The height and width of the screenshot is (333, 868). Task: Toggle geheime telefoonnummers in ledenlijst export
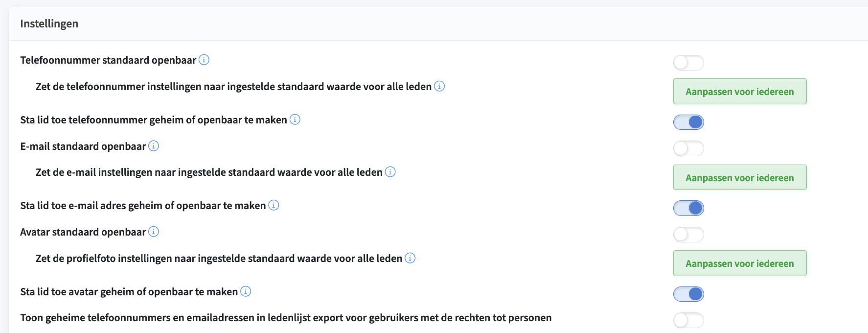point(688,320)
